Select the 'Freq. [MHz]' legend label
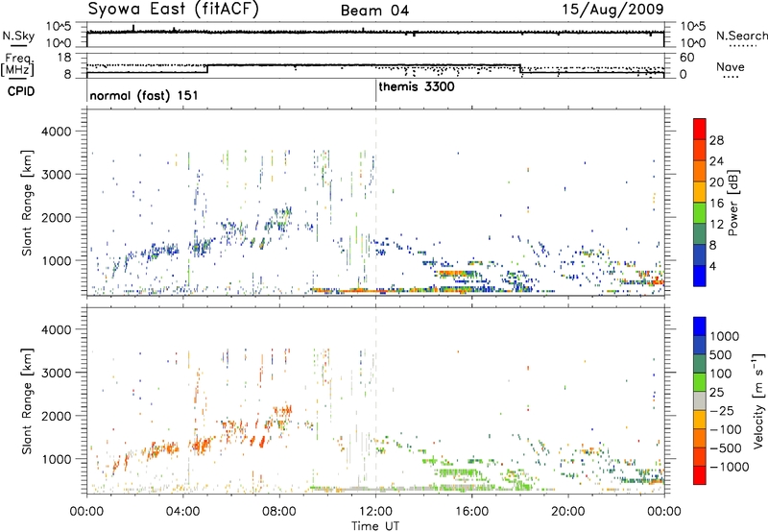 coord(18,64)
